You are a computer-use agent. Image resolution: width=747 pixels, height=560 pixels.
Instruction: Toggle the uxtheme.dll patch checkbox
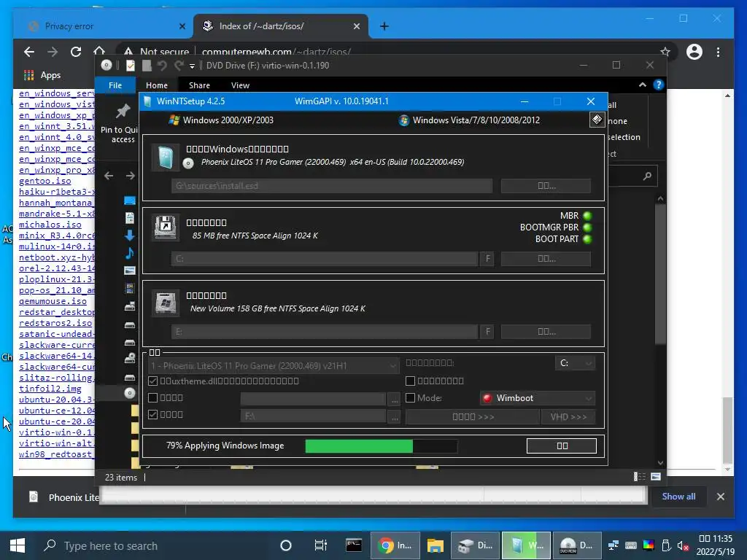tap(153, 381)
